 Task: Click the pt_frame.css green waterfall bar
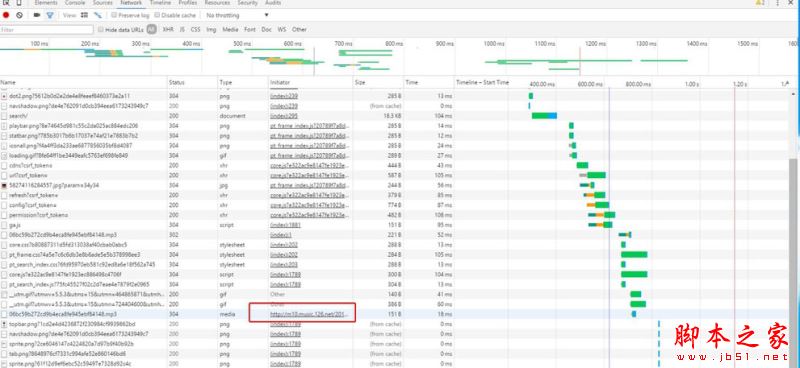[x=634, y=255]
